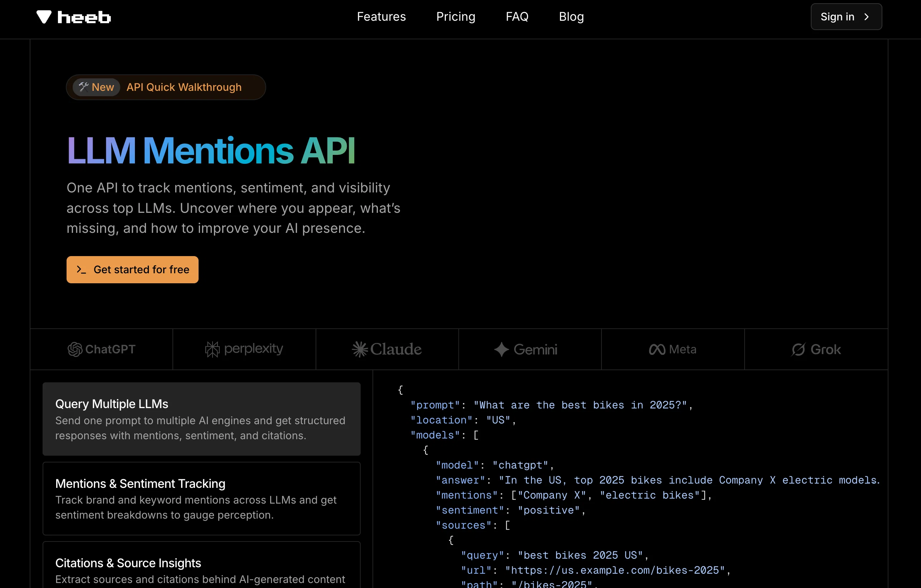Click the Grok logo icon
Image resolution: width=921 pixels, height=588 pixels.
pyautogui.click(x=799, y=349)
